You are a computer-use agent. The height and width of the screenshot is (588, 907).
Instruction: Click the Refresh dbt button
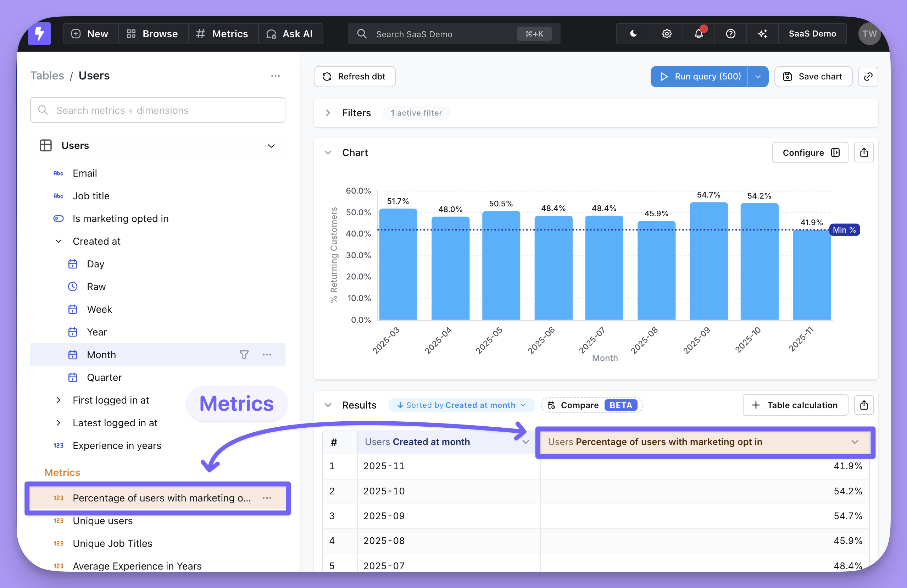click(355, 77)
